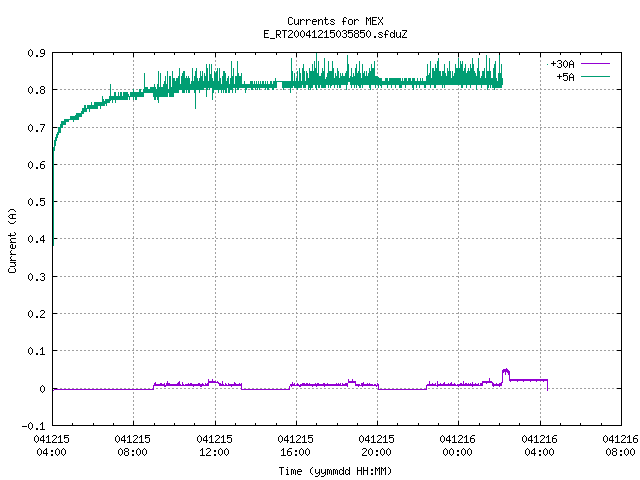Click the 041215 12:00 time tick label
The width and height of the screenshot is (640, 480).
pyautogui.click(x=214, y=446)
